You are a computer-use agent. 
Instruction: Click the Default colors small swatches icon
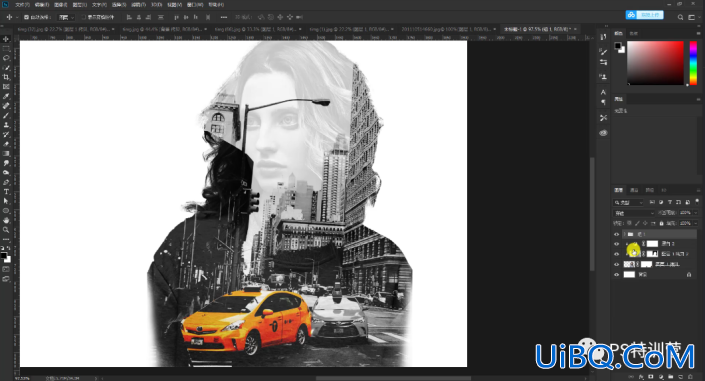(x=3, y=248)
